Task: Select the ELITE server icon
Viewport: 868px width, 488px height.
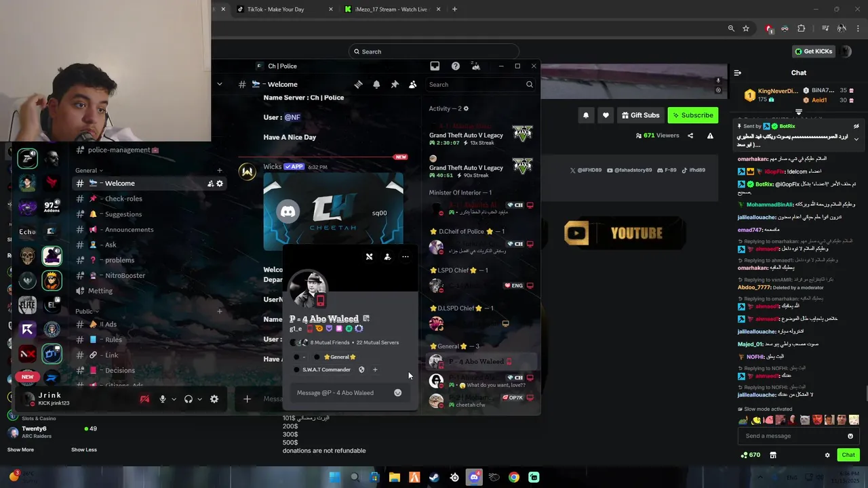Action: coord(27,305)
